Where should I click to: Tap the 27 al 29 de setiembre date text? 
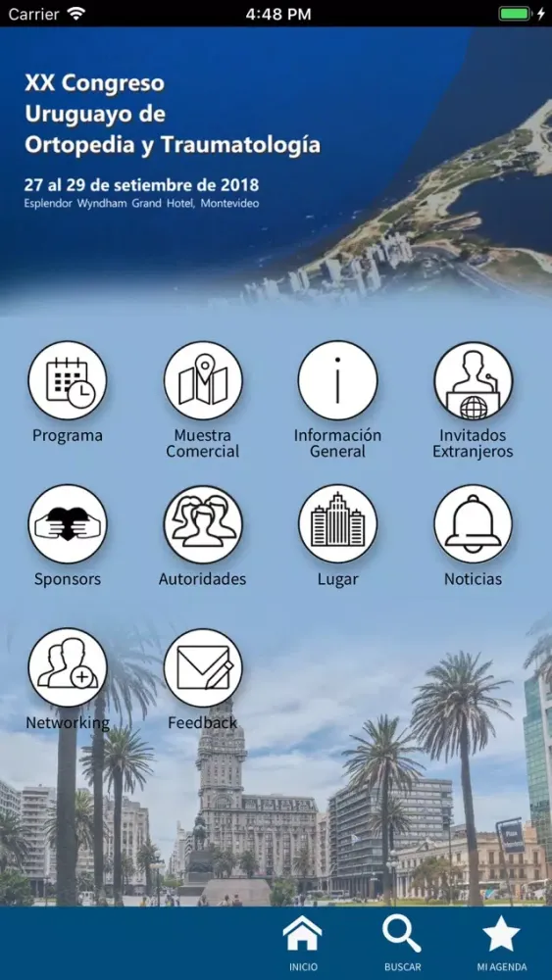pyautogui.click(x=141, y=185)
